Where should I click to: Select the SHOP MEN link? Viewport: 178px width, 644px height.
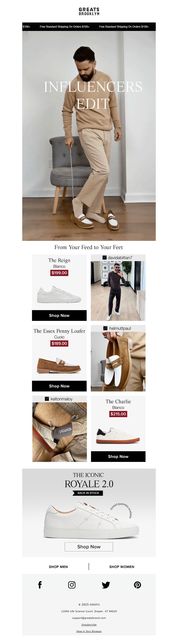[58, 567]
